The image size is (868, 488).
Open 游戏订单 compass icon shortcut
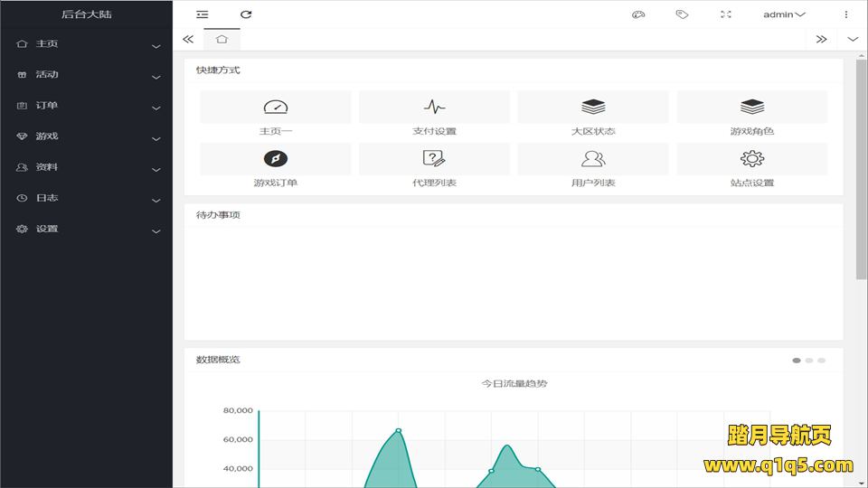point(275,159)
